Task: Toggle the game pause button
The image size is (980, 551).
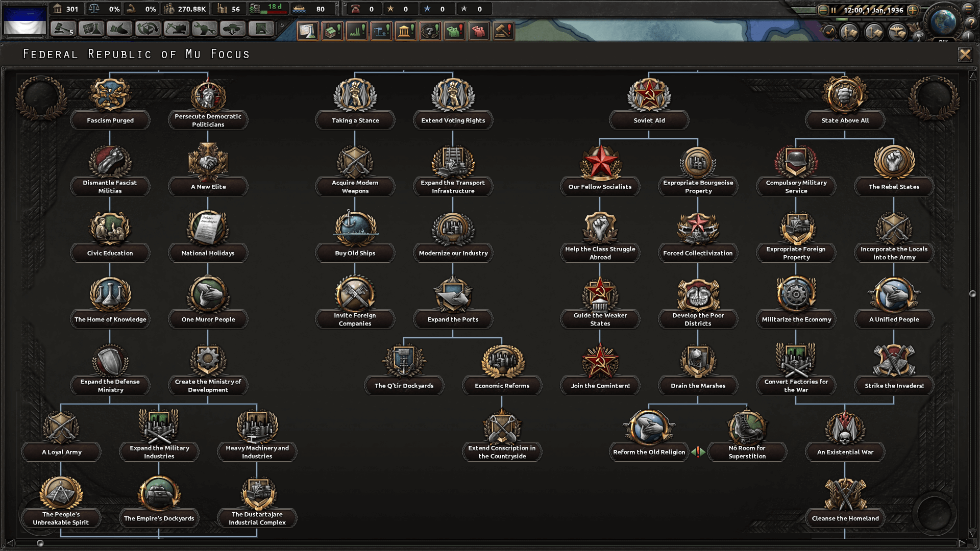Action: click(x=834, y=10)
